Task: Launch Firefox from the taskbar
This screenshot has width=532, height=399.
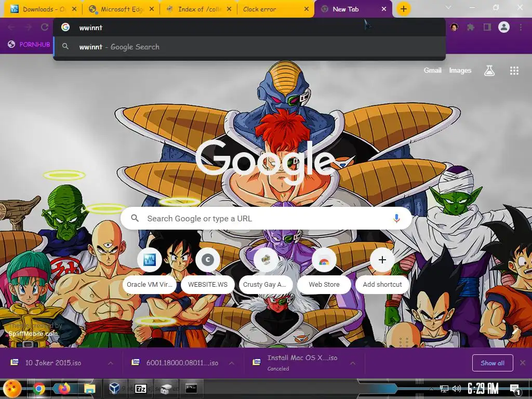Action: point(64,389)
